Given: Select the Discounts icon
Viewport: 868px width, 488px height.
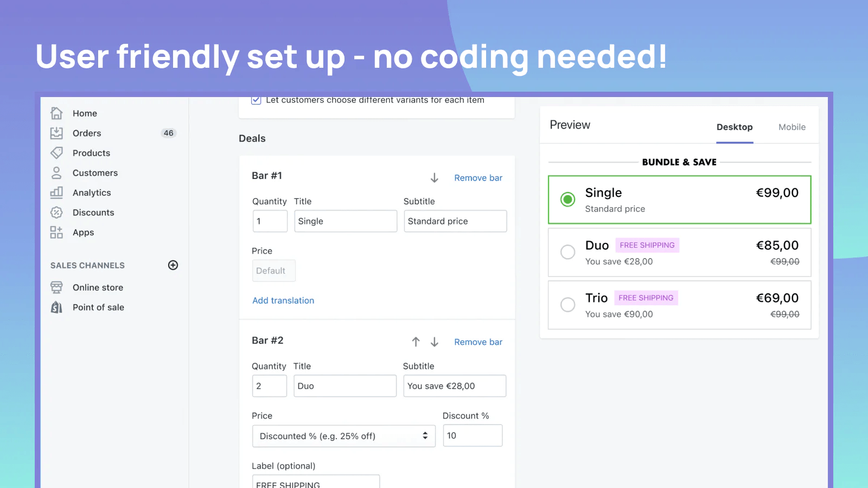Looking at the screenshot, I should (57, 212).
